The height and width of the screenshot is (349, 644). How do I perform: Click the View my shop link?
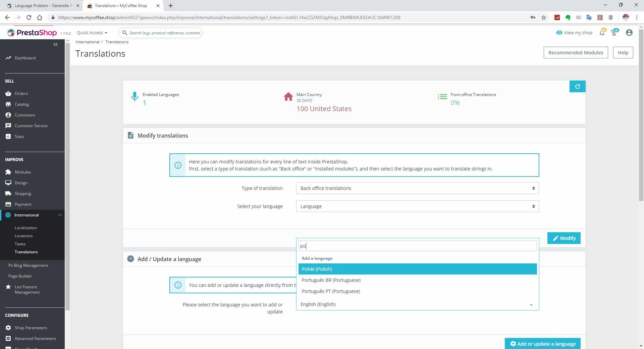click(x=574, y=33)
